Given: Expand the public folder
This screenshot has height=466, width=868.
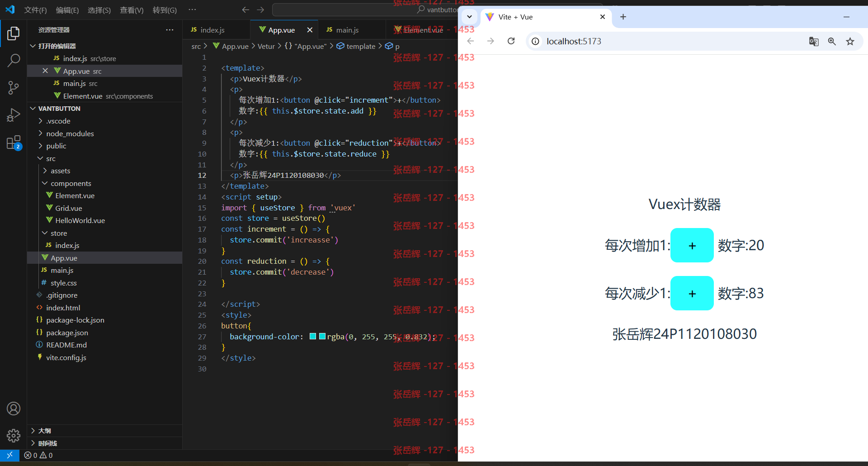Looking at the screenshot, I should (40, 146).
